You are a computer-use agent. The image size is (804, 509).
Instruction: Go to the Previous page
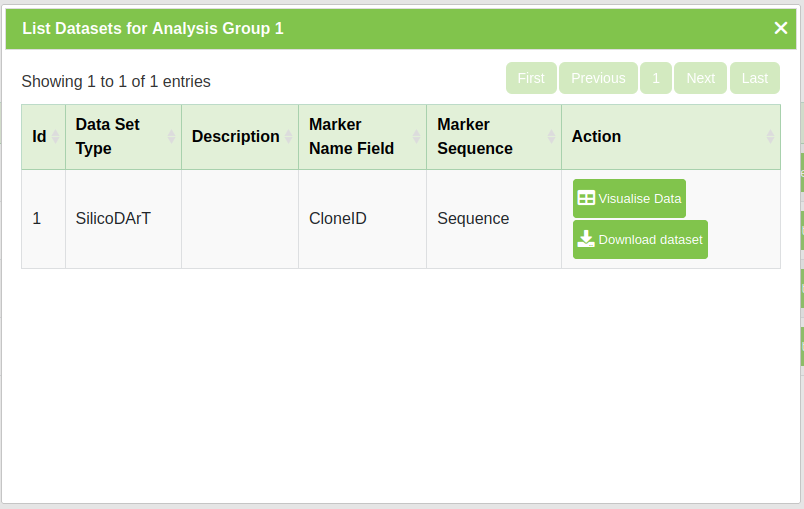(598, 78)
